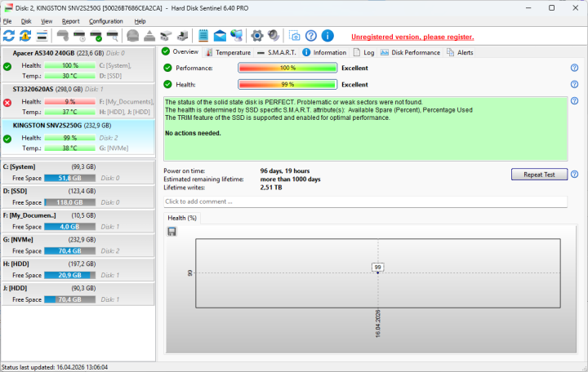
Task: Switch to the Disk Performance tab
Action: [410, 52]
